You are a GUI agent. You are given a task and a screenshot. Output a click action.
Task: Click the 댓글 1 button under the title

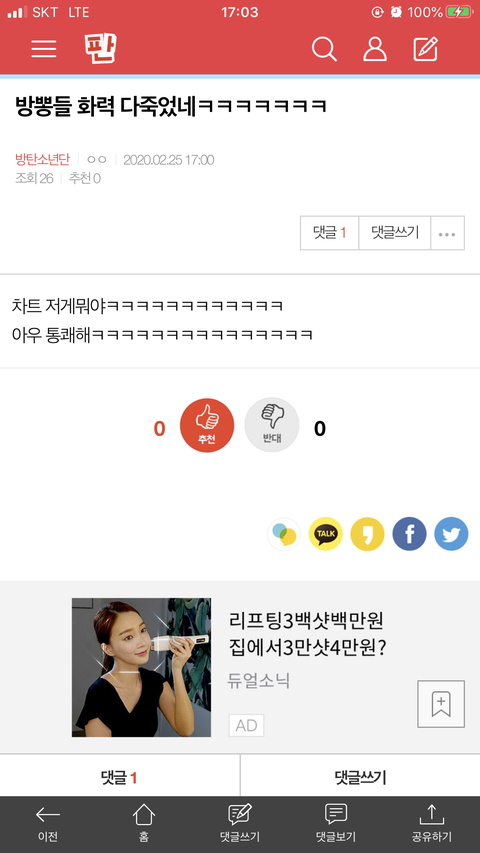[329, 233]
